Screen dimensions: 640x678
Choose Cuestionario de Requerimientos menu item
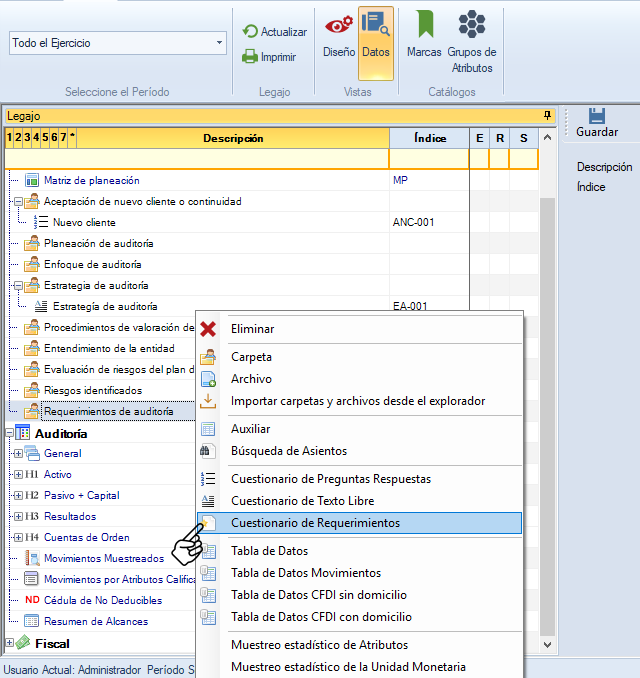(x=315, y=523)
